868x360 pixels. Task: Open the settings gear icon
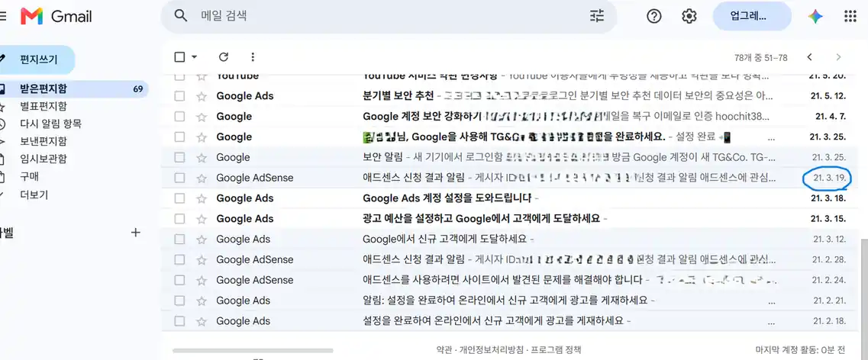pyautogui.click(x=689, y=17)
